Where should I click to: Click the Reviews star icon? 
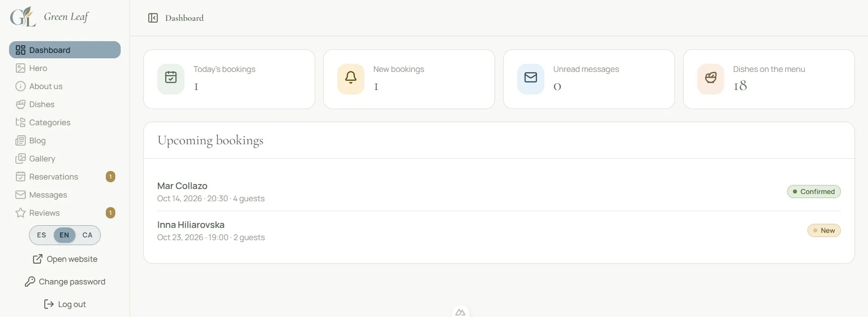(x=20, y=213)
